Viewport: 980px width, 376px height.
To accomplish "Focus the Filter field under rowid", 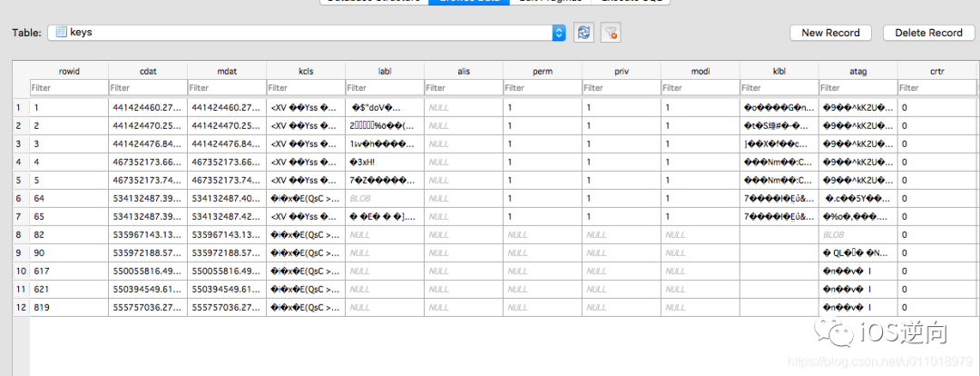I will point(69,88).
